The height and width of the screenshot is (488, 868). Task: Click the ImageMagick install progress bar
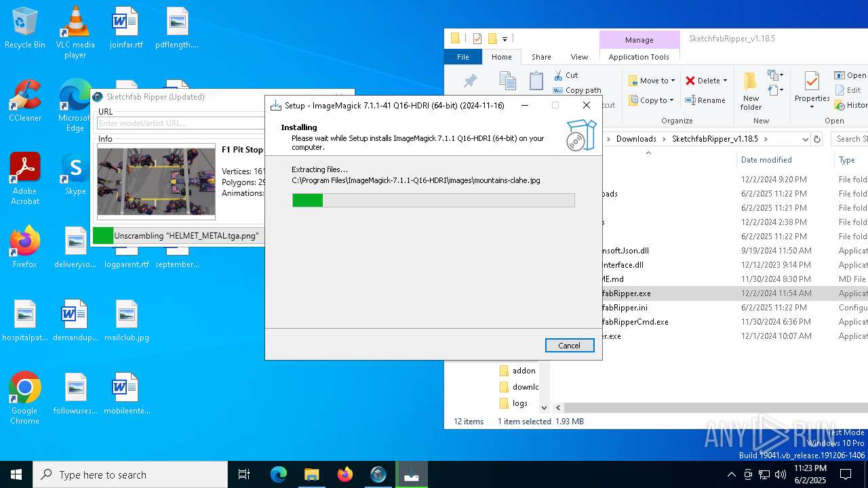(x=433, y=200)
